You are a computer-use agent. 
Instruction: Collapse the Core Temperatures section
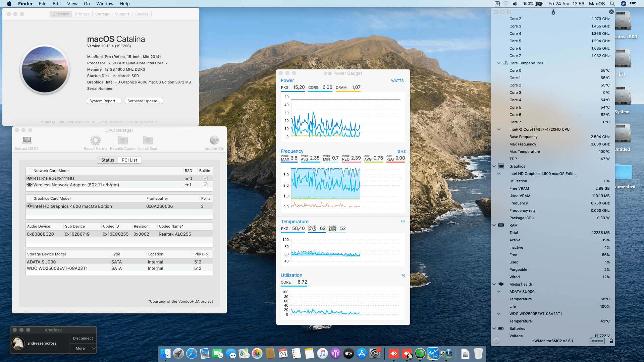point(499,63)
